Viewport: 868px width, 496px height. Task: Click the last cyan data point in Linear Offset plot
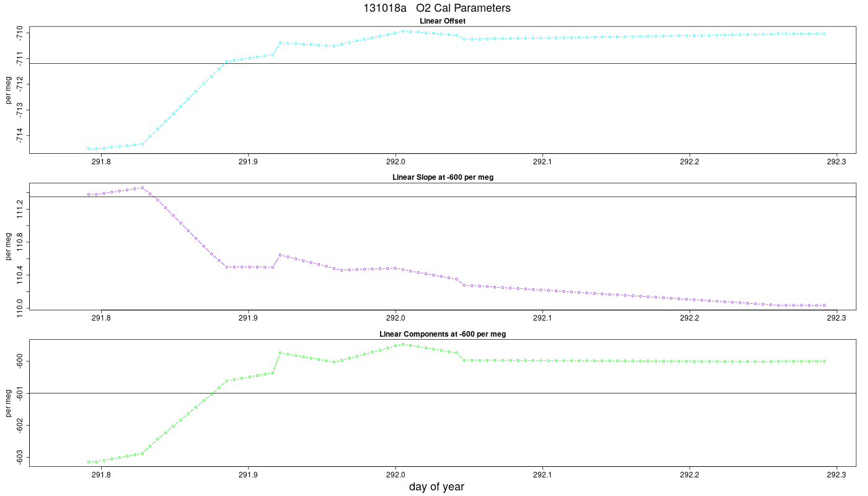tap(824, 33)
